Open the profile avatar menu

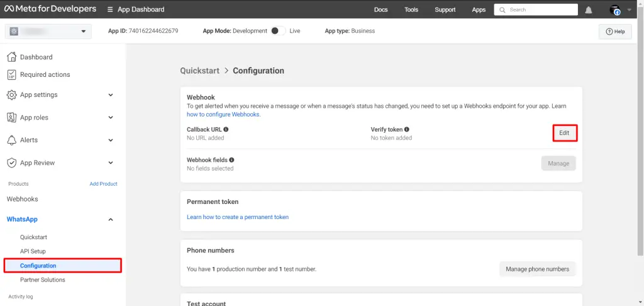coord(615,10)
